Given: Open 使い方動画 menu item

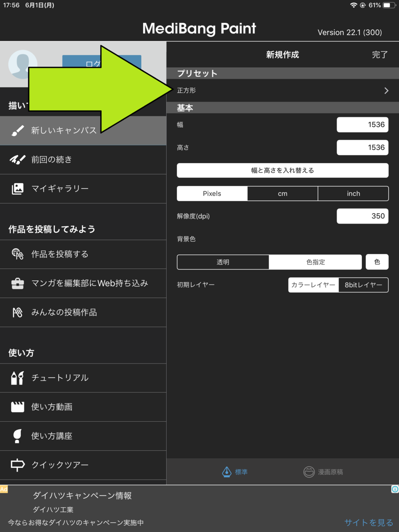Looking at the screenshot, I should click(83, 407).
